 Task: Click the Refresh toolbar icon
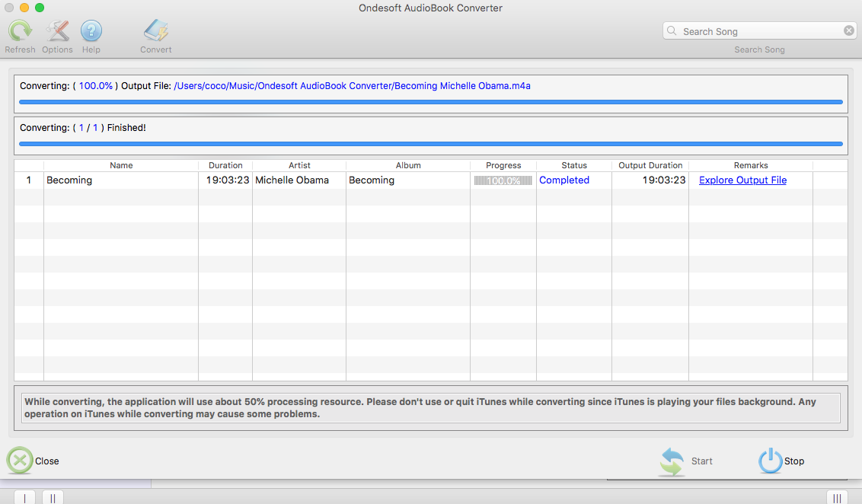point(20,30)
